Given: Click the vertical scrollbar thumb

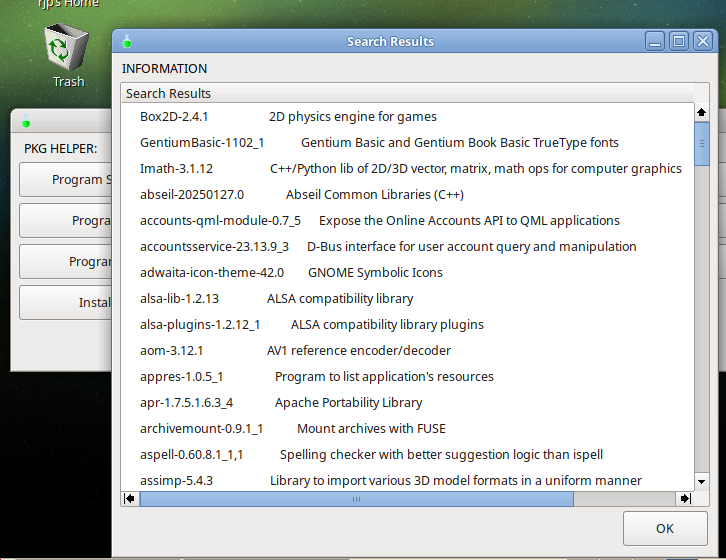Looking at the screenshot, I should click(701, 144).
